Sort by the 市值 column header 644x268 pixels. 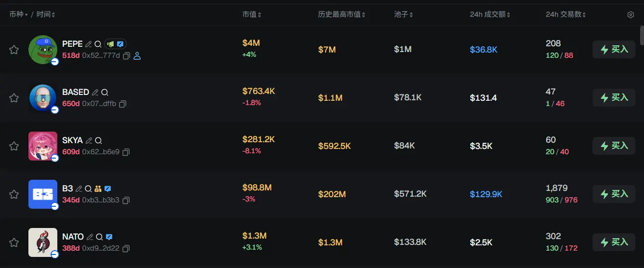point(251,14)
